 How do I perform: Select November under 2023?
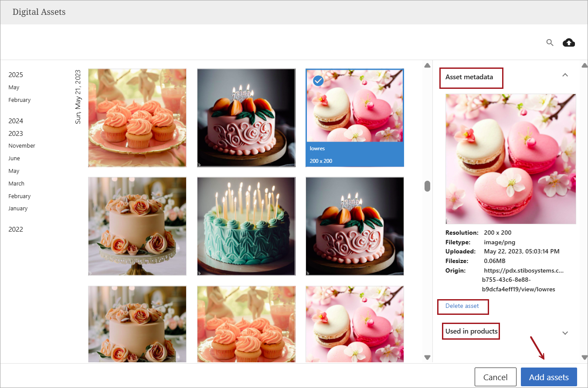(22, 146)
